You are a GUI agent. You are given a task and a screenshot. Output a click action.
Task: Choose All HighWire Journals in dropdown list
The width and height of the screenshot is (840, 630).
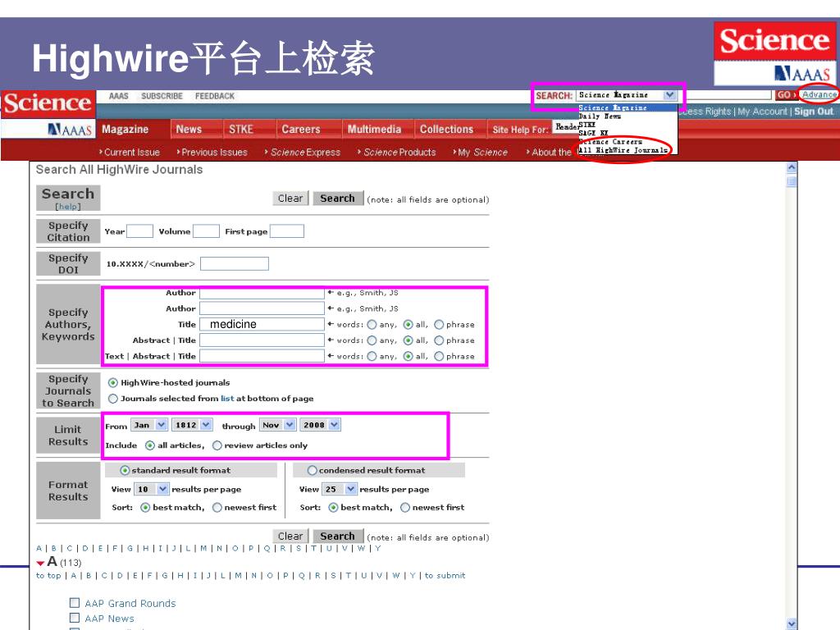coord(623,150)
